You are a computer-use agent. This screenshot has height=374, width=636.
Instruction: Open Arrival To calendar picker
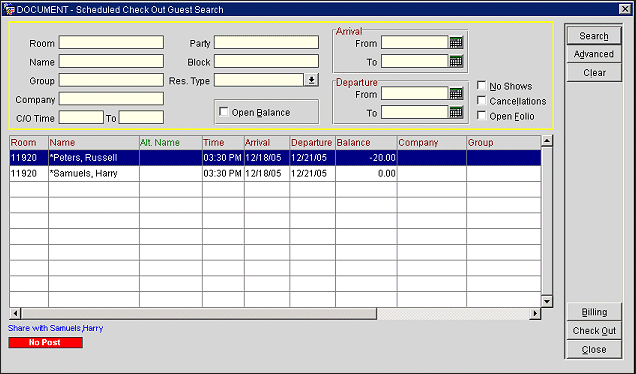pos(456,61)
